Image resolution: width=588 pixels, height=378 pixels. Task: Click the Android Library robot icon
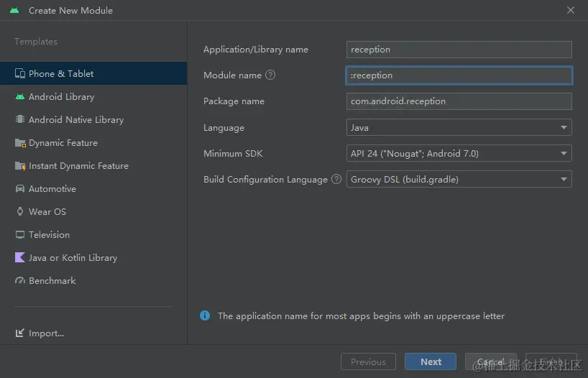click(20, 97)
